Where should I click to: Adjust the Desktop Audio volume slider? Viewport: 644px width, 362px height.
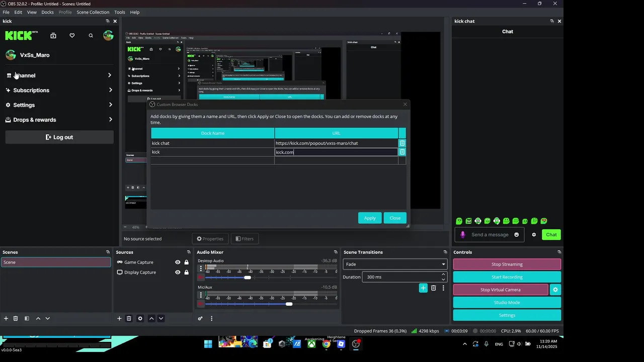tap(248, 277)
